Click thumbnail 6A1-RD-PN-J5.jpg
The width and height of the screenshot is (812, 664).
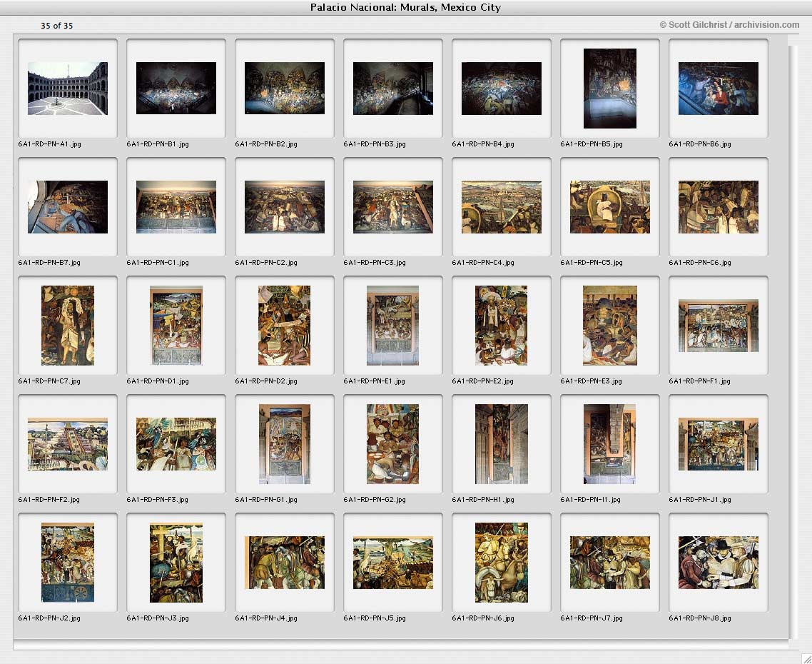(x=393, y=563)
